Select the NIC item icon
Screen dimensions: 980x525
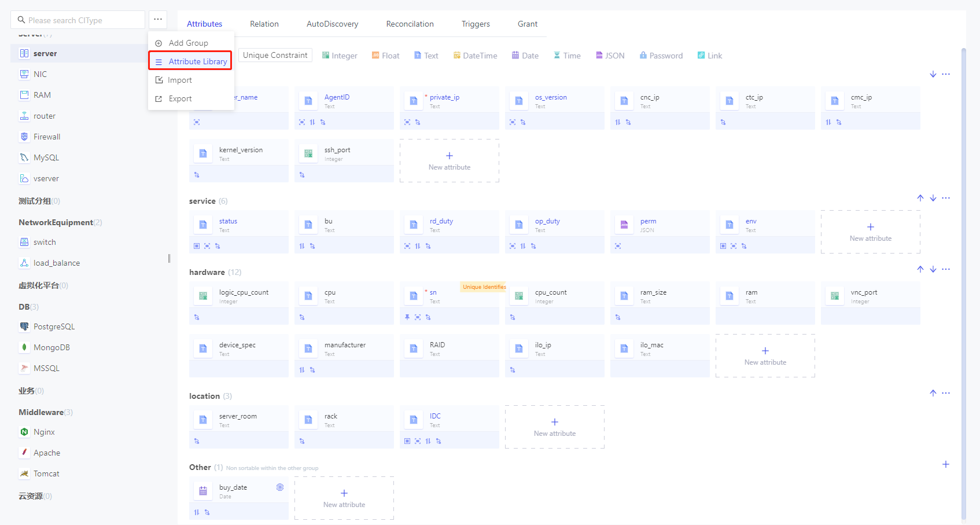[x=24, y=74]
